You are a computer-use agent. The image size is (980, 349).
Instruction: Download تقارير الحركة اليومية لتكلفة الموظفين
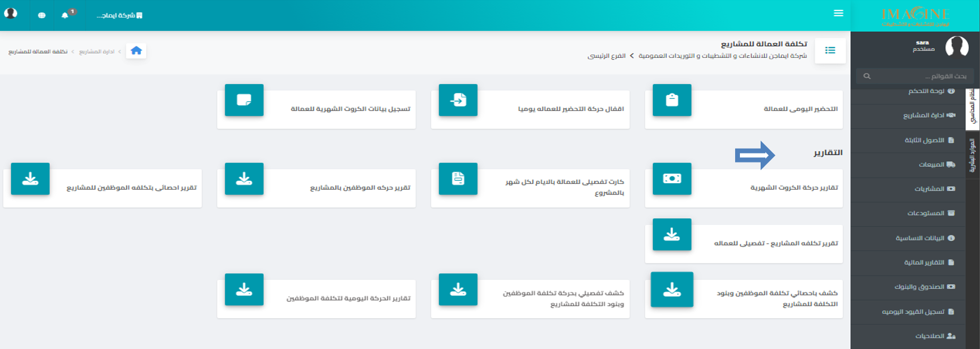316,299
